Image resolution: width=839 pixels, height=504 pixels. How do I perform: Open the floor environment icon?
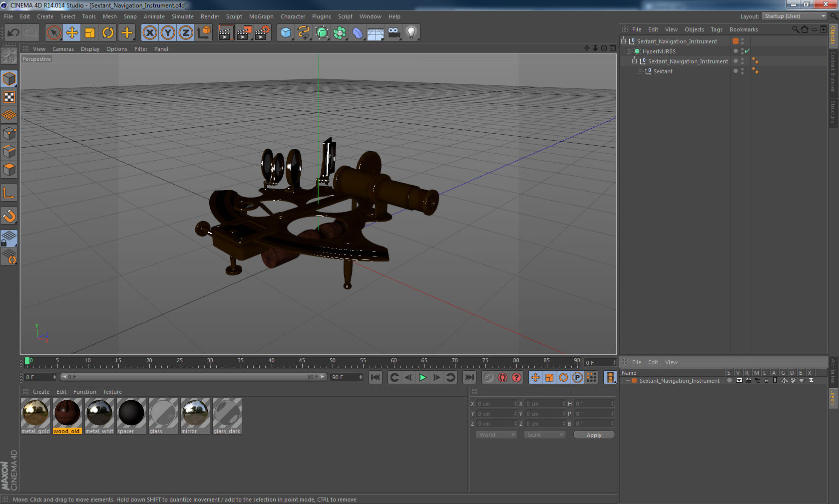tap(376, 33)
